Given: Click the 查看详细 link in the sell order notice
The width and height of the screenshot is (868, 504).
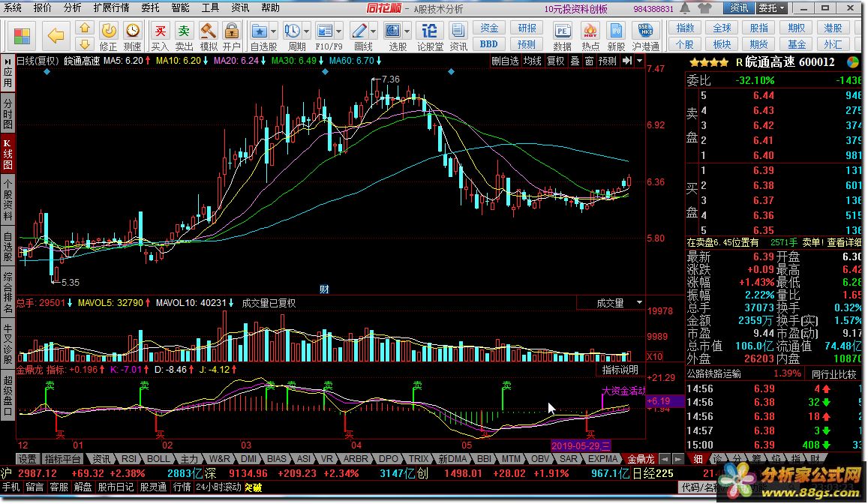Looking at the screenshot, I should click(844, 242).
